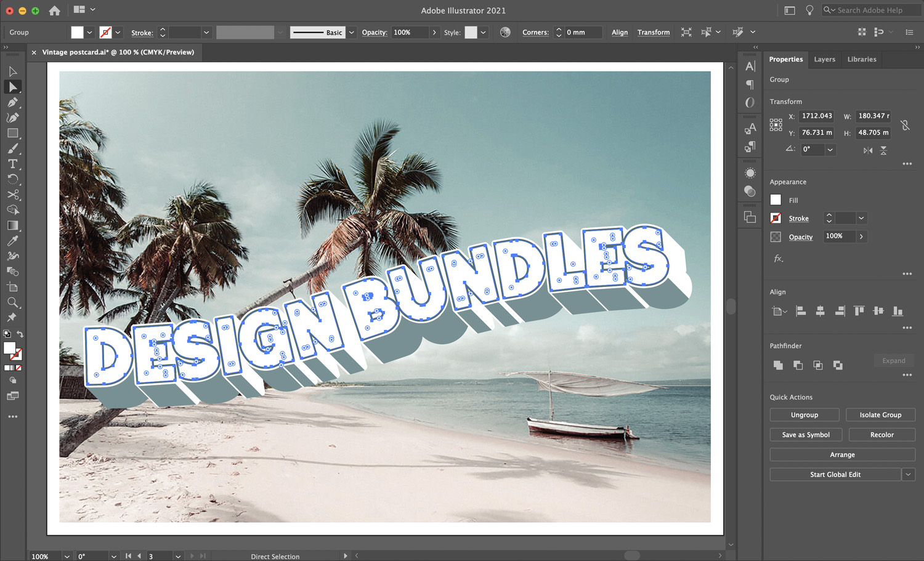
Task: Click Vertical Align Top icon
Action: click(859, 311)
